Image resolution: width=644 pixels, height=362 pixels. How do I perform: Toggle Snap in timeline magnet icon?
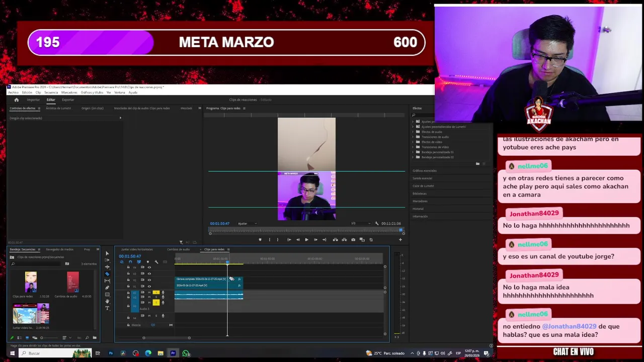pos(130,262)
